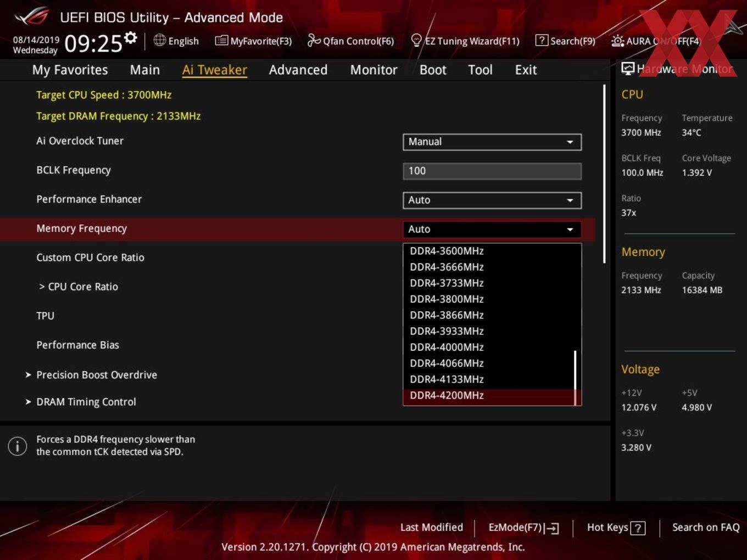Pick DDR4-4000MHz memory frequency
747x560 pixels.
[492, 347]
